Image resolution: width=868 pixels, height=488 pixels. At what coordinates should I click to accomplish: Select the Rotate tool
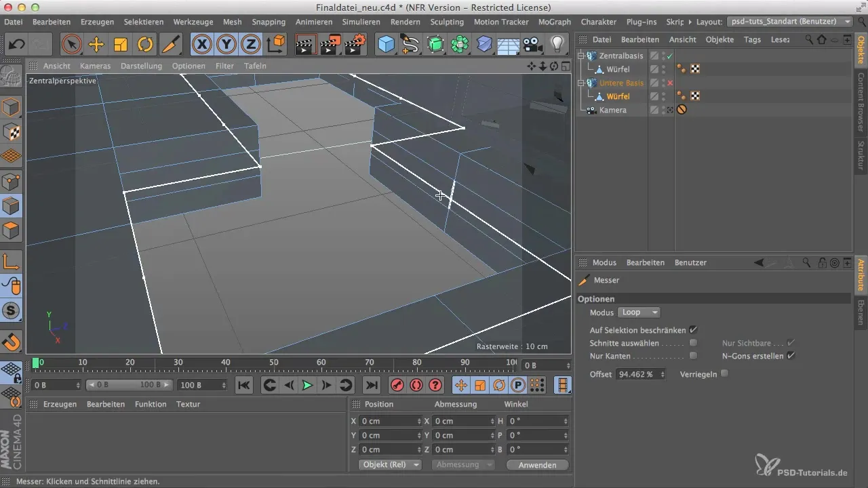[x=145, y=45]
